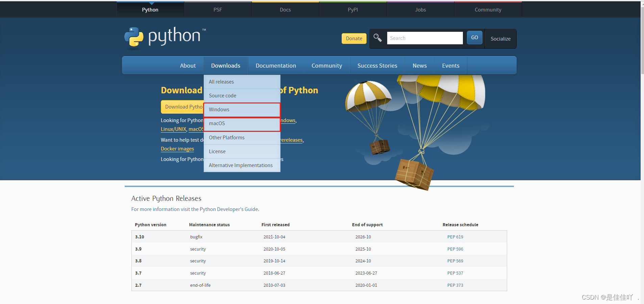Select Alternative Implementations in Downloads dropdown
The width and height of the screenshot is (644, 304).
[242, 165]
